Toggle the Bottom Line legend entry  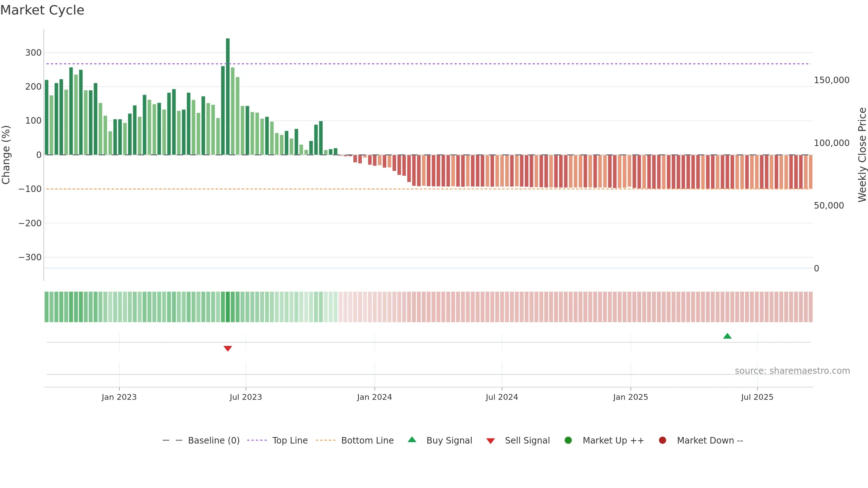point(355,440)
